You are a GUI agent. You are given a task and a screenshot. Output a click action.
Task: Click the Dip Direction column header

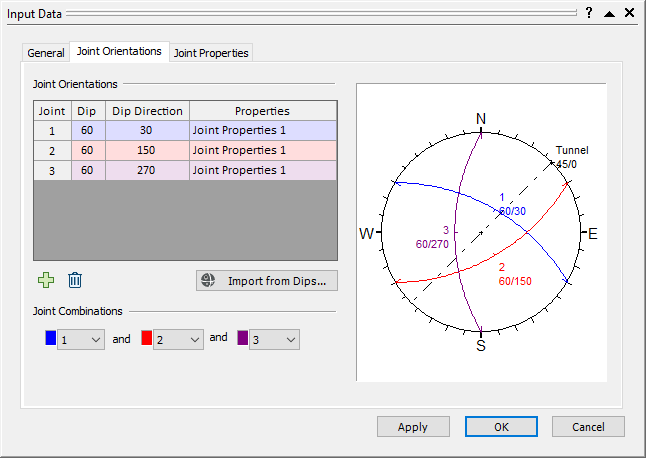click(147, 111)
